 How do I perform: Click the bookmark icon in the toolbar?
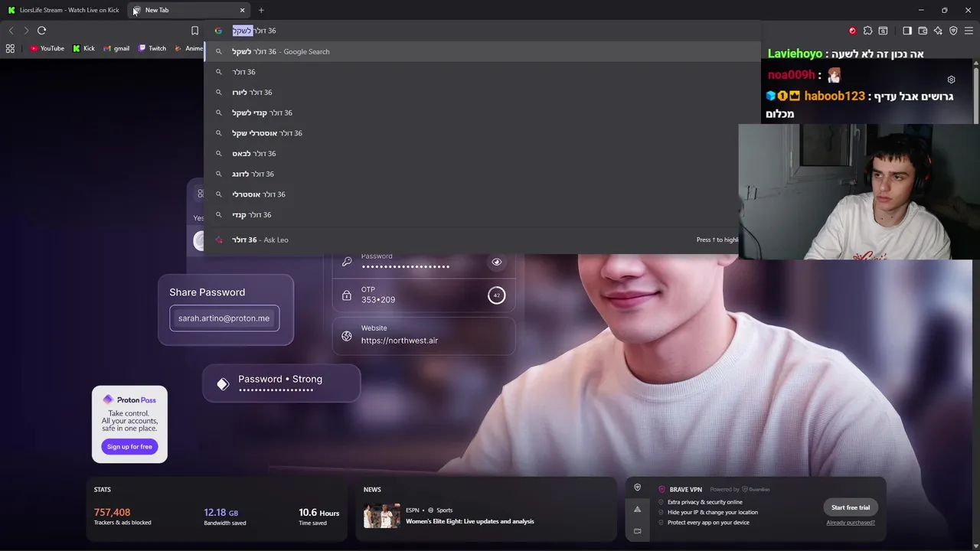pyautogui.click(x=194, y=31)
